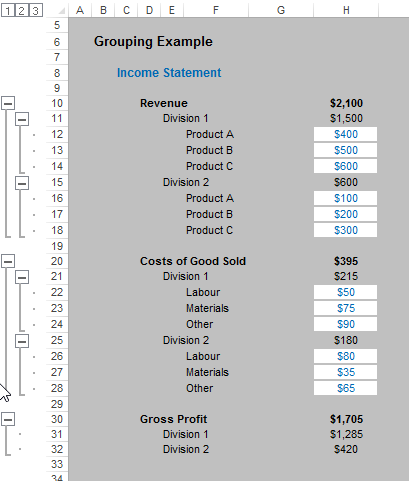Select the $1,500 Division 1 revenue
409x481 pixels.
pos(346,118)
